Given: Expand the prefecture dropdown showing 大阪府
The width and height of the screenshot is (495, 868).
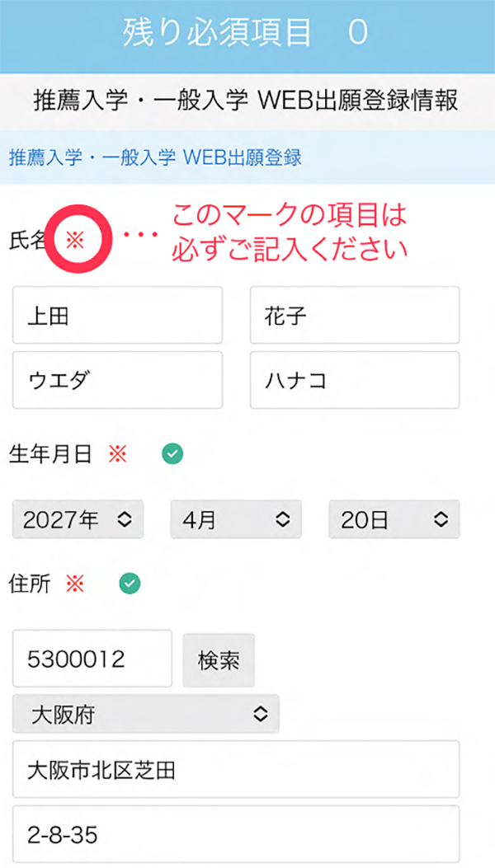Looking at the screenshot, I should click(145, 714).
